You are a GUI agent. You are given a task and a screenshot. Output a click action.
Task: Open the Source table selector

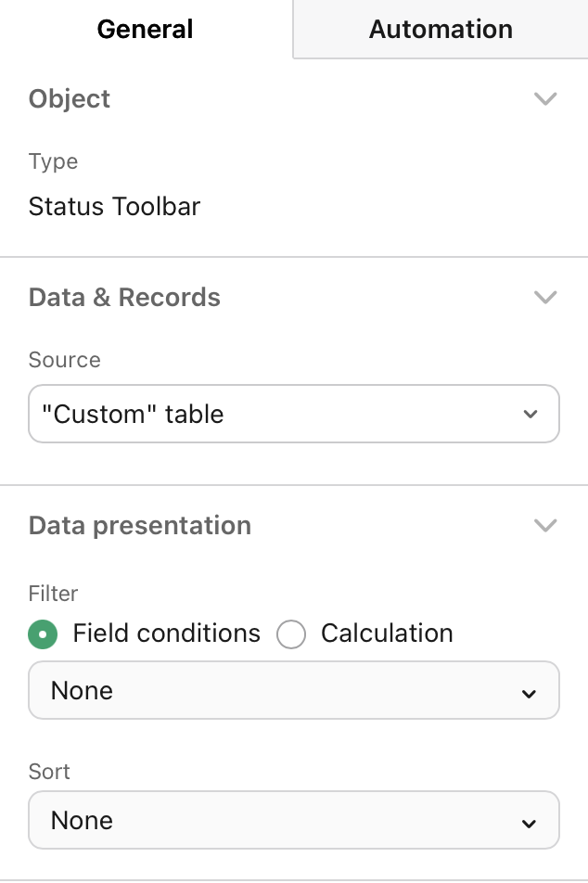point(294,414)
